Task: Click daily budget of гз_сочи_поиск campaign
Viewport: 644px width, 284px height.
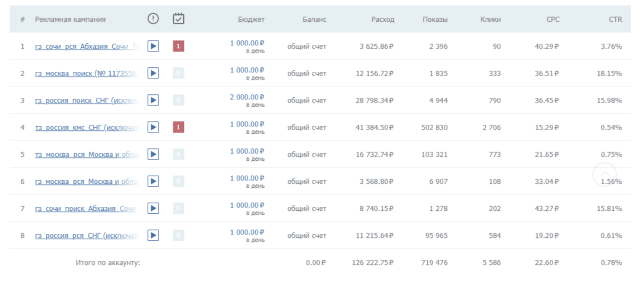Action: tap(247, 205)
